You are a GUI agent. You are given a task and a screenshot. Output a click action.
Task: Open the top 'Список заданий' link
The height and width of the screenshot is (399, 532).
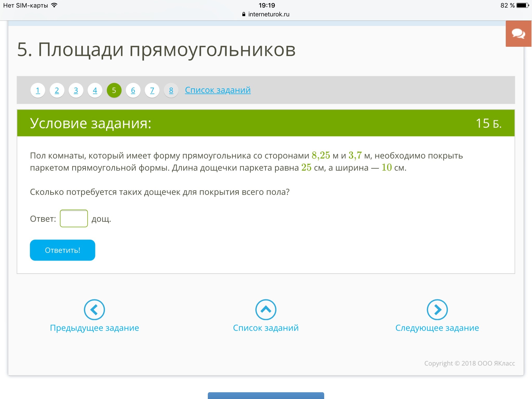tap(218, 90)
